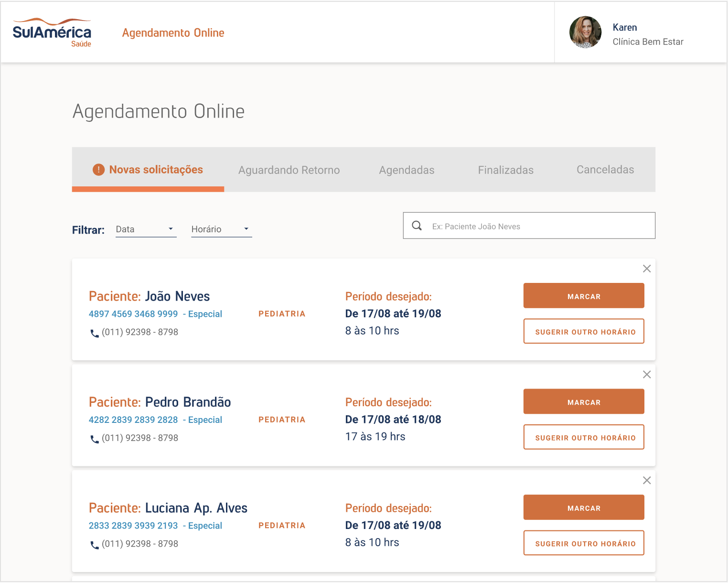Suggest another time for Pedro Brandão

click(x=584, y=437)
